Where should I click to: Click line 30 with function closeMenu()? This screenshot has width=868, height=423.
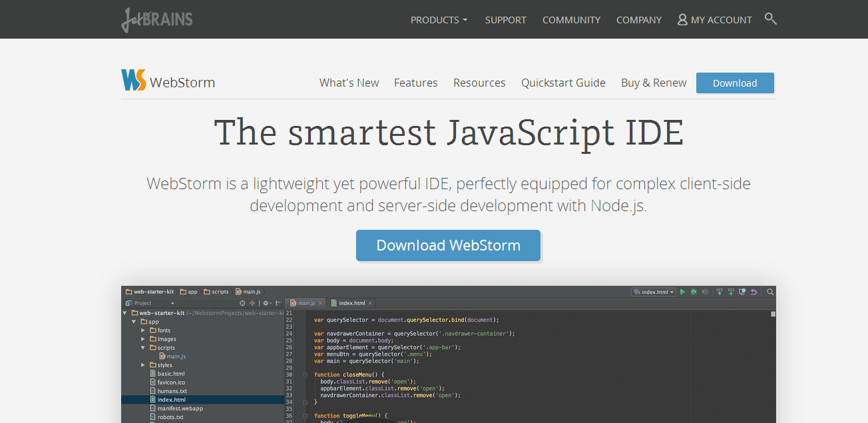coord(349,374)
